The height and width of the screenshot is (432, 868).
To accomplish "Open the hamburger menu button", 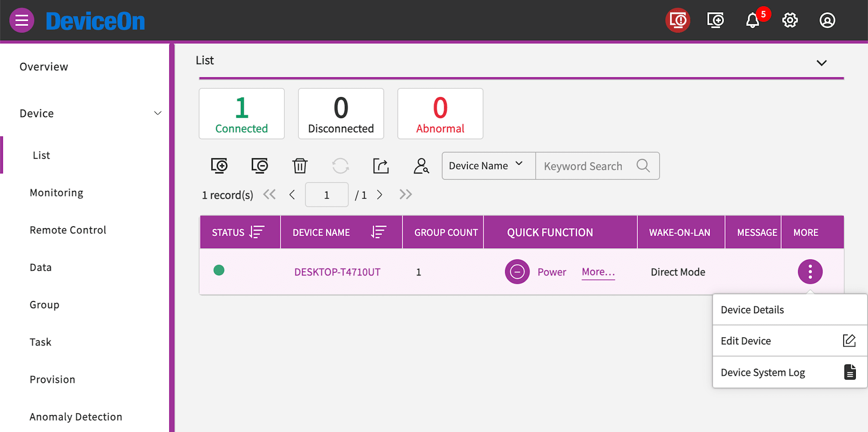I will [22, 20].
